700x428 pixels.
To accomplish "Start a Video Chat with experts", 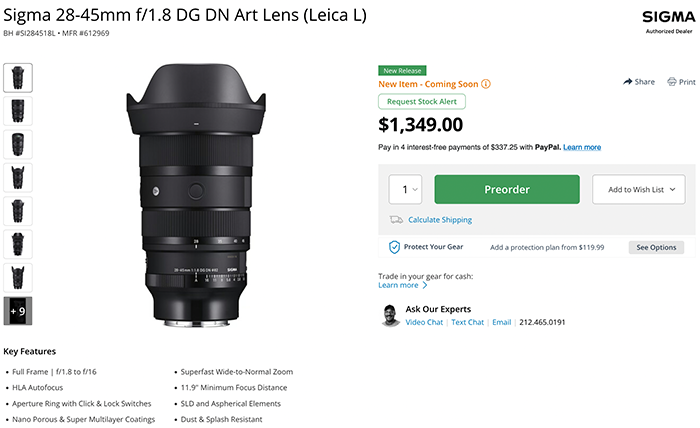I will coord(425,323).
